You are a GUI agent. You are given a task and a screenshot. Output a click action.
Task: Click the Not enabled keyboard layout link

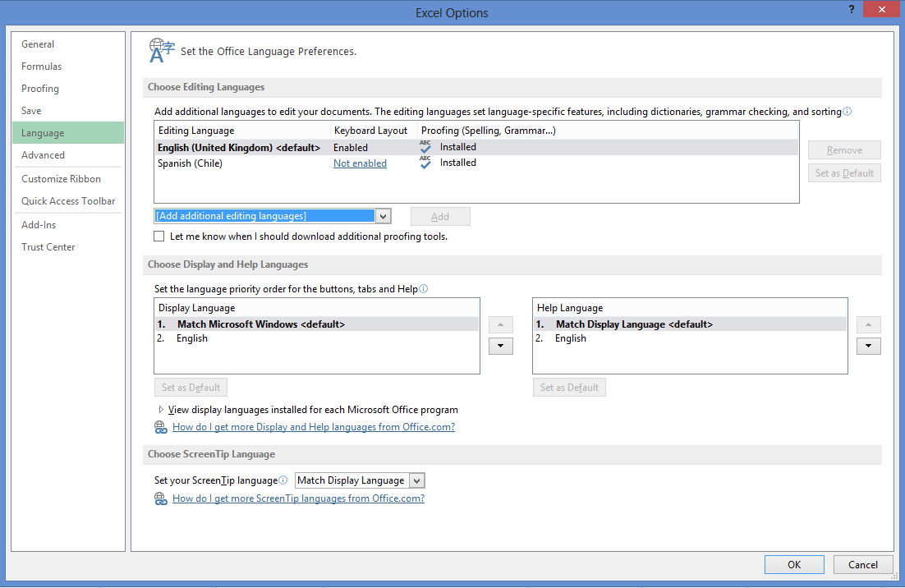[x=361, y=163]
